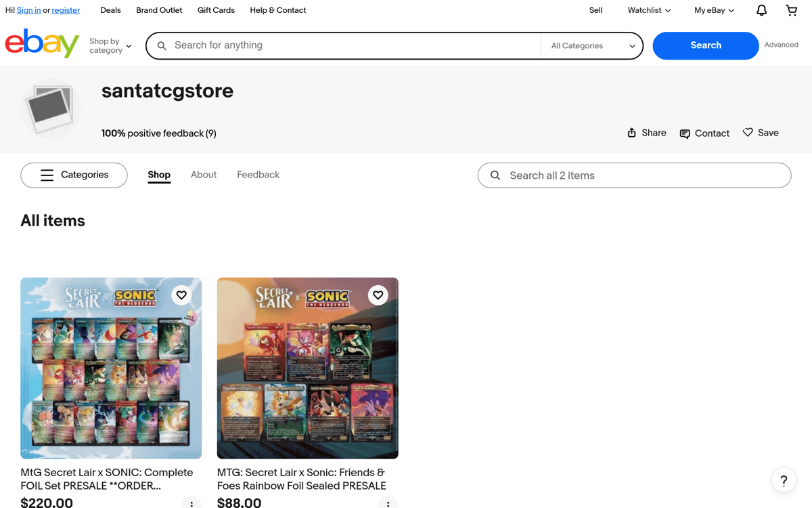Click the register link
Image resolution: width=812 pixels, height=508 pixels.
66,10
